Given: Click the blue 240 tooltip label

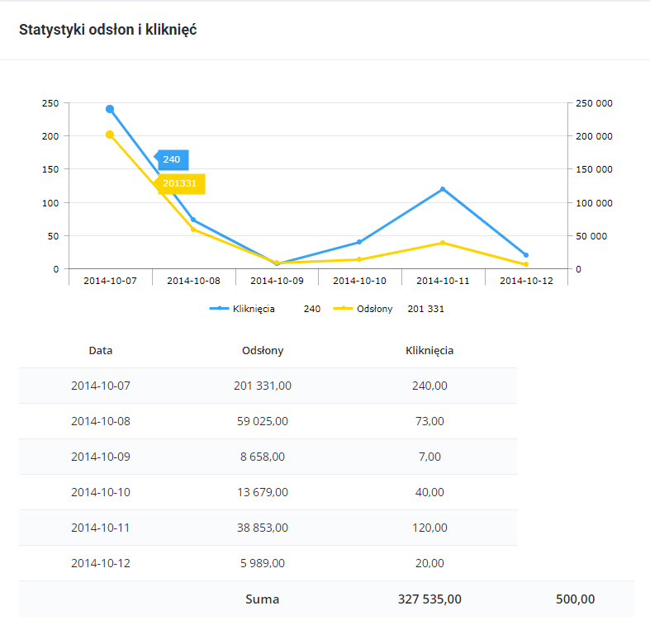Looking at the screenshot, I should (x=173, y=159).
